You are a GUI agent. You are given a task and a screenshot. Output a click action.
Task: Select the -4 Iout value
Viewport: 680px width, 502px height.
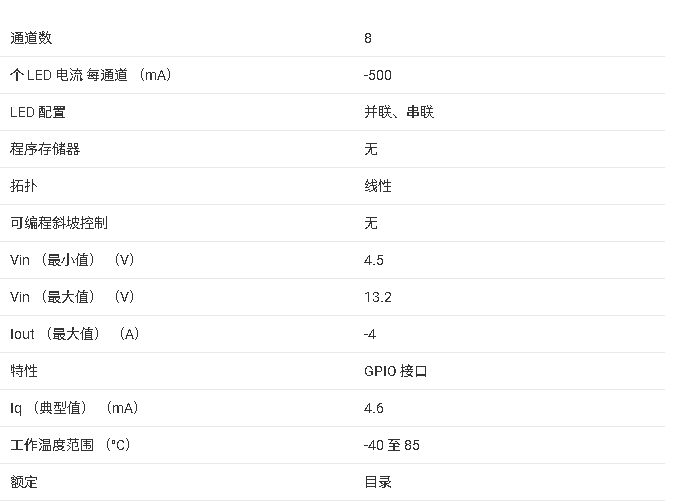click(369, 334)
